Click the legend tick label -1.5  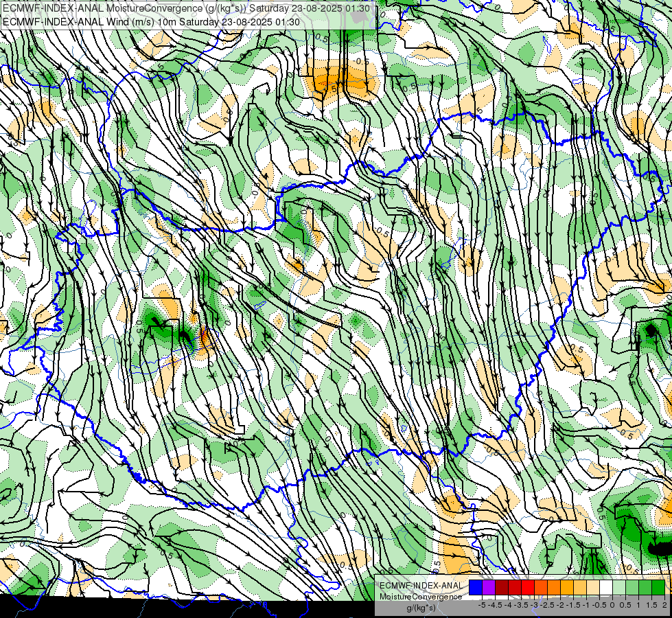click(x=573, y=605)
